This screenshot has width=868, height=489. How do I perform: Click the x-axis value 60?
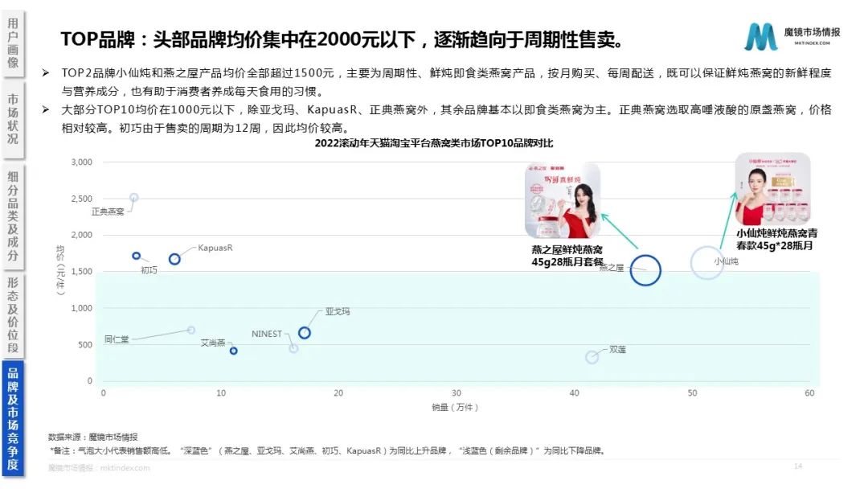tap(809, 393)
